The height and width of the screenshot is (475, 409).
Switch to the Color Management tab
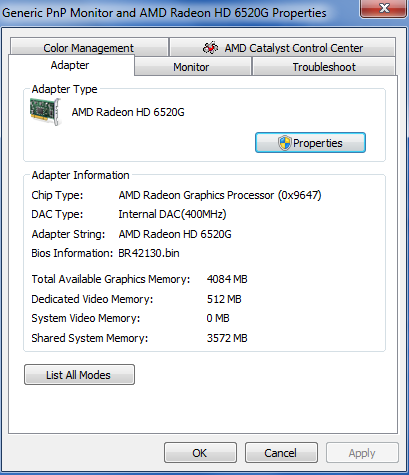click(x=89, y=47)
